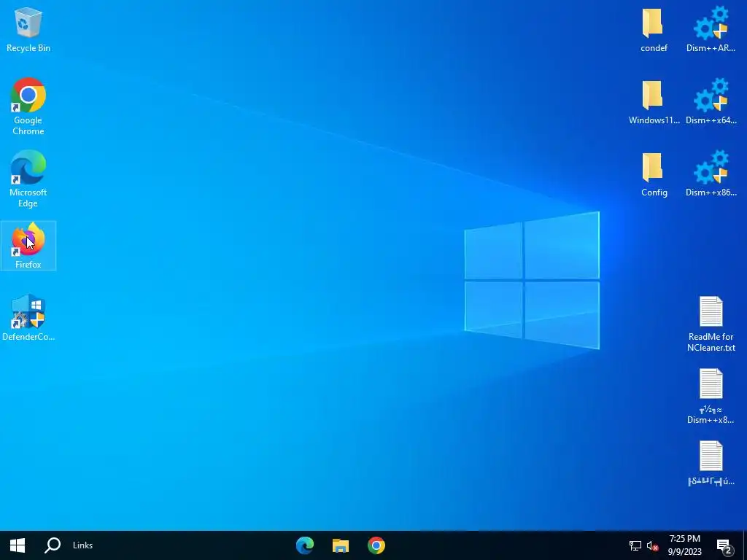Select the Dism++AR... executable icon
Viewport: 747px width, 560px height.
coord(711,29)
